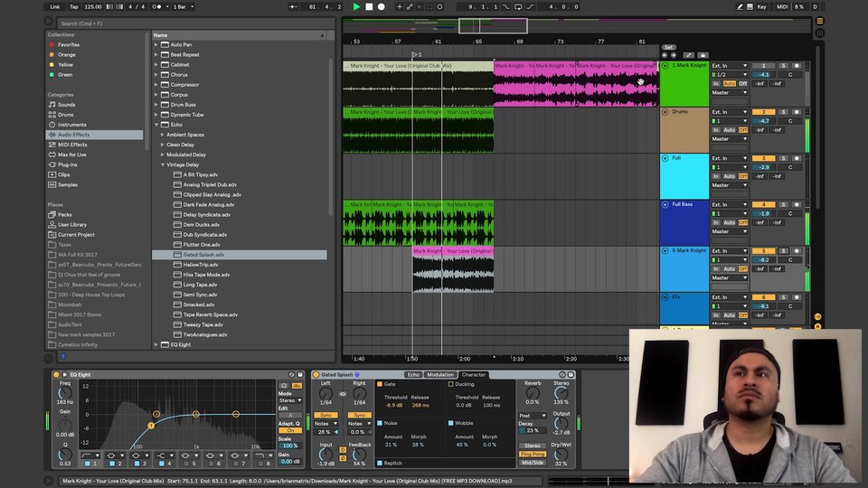Viewport: 868px width, 488px height.
Task: Fold the Full Bass track
Action: click(x=665, y=204)
